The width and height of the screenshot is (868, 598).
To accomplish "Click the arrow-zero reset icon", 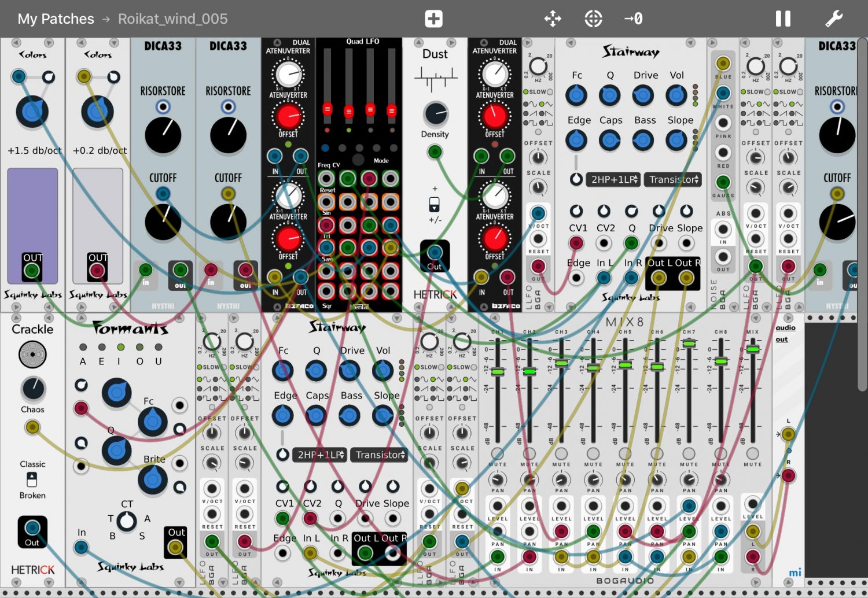I will coord(633,19).
